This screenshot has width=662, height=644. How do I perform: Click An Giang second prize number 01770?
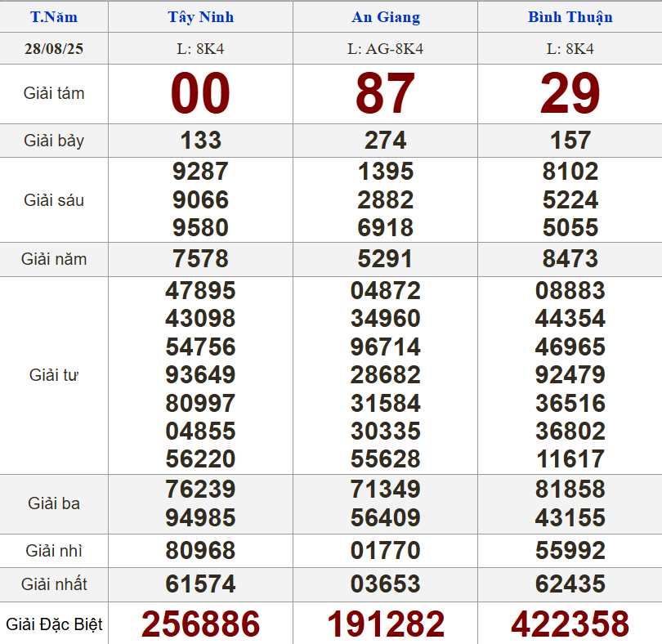coord(385,551)
